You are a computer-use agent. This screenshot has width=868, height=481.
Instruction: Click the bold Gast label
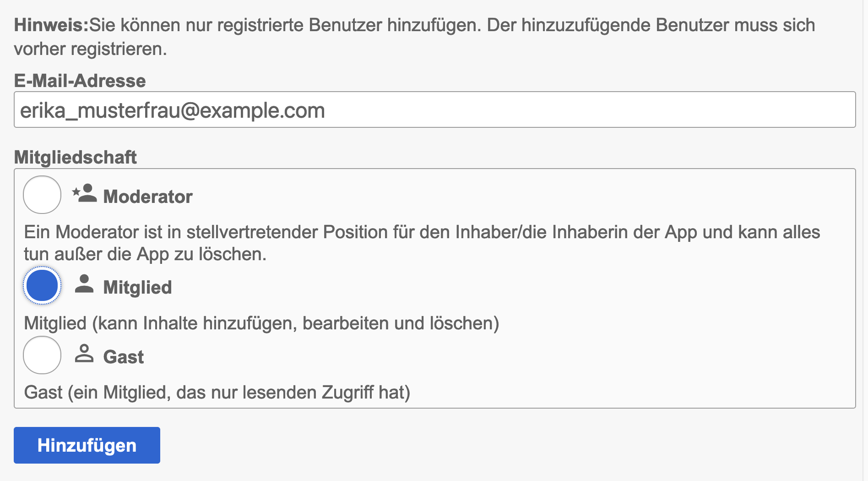(x=124, y=357)
